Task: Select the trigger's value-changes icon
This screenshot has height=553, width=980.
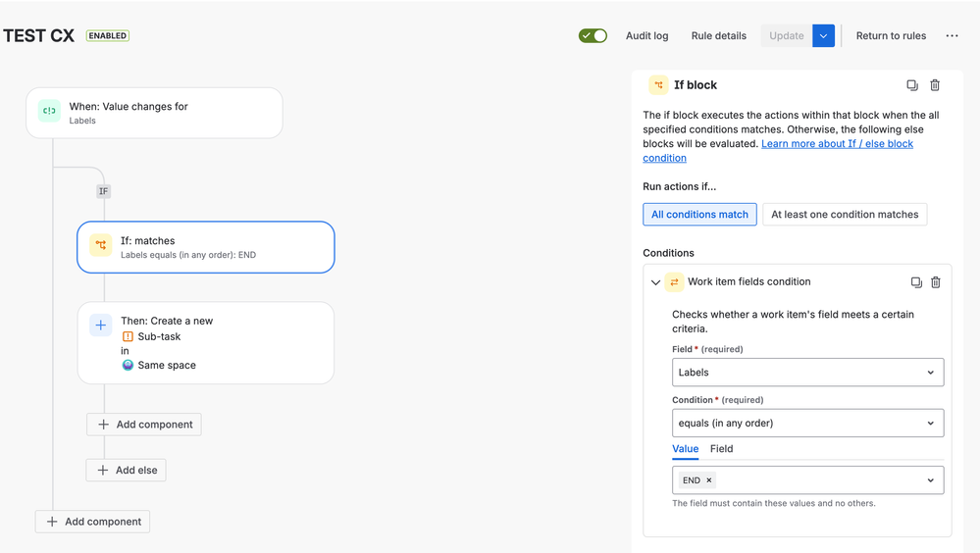Action: click(x=49, y=111)
